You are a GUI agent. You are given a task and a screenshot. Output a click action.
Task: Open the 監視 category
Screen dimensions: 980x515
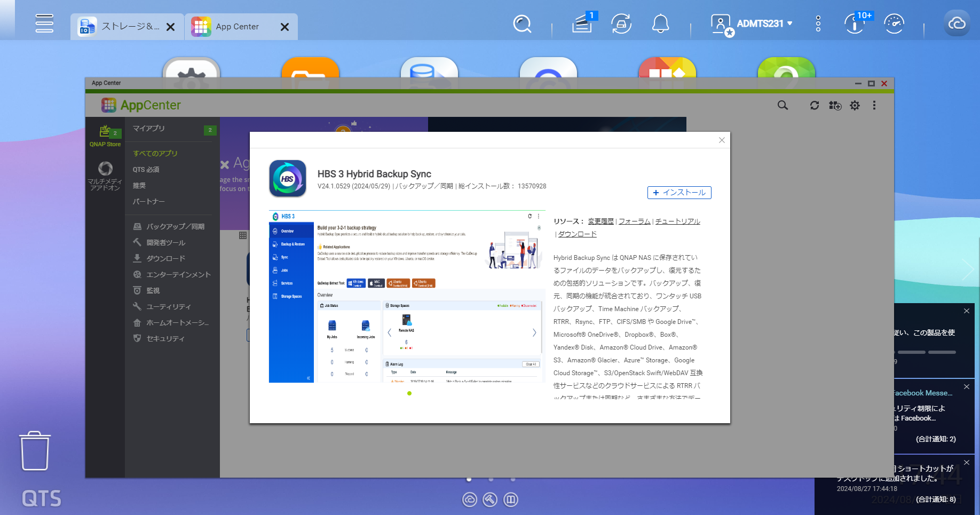point(147,290)
